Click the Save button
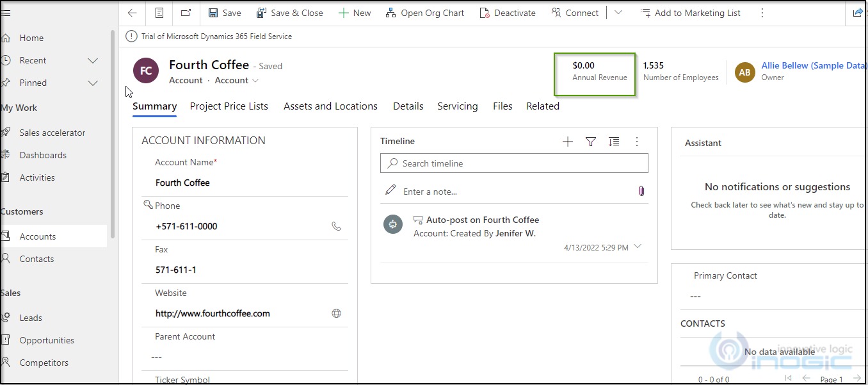 225,13
